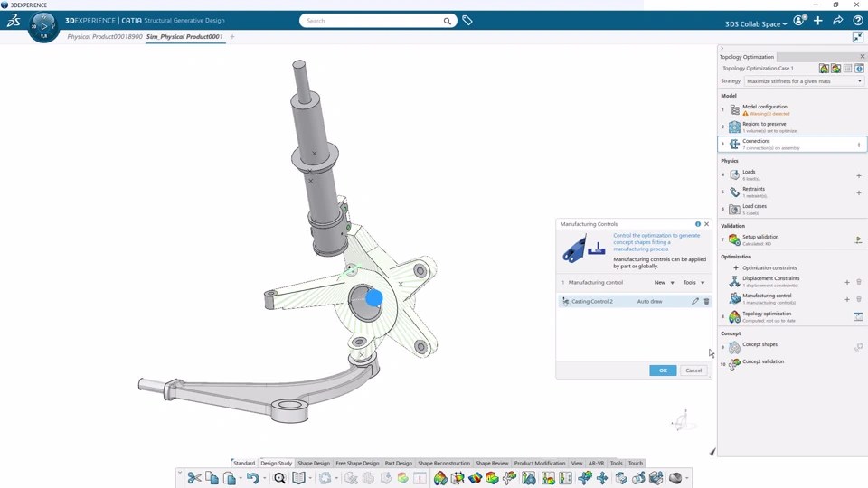Click the axis orientation triad in viewport

pos(682,422)
